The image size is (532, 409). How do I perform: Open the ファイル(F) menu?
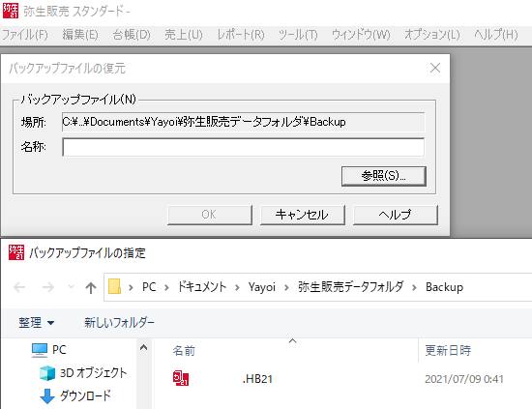tap(24, 35)
